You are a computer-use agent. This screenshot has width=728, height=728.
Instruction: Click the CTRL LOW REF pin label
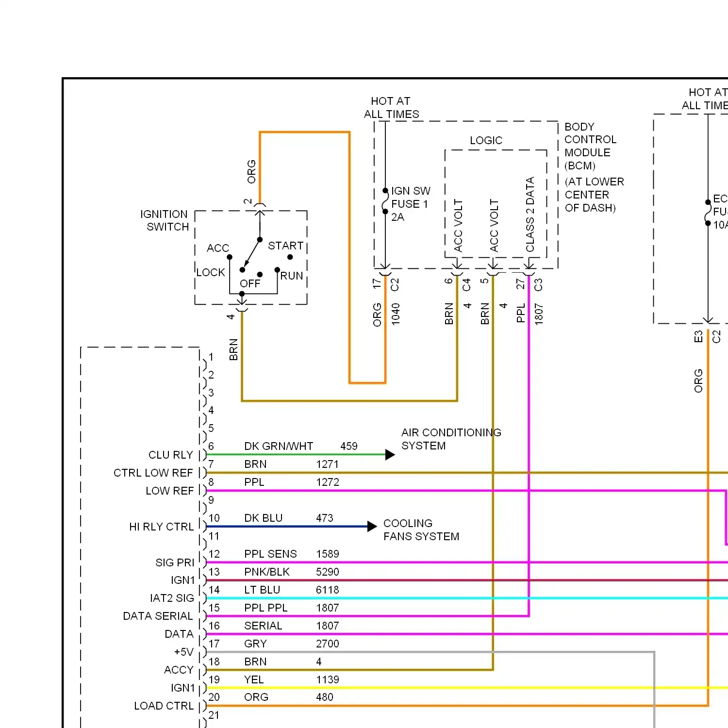tap(153, 473)
